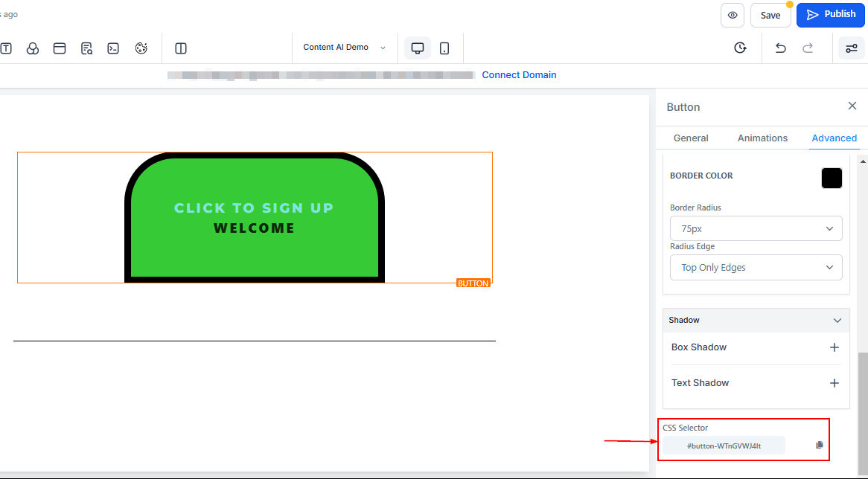The height and width of the screenshot is (479, 868).
Task: Collapse the Shadow section
Action: (837, 321)
